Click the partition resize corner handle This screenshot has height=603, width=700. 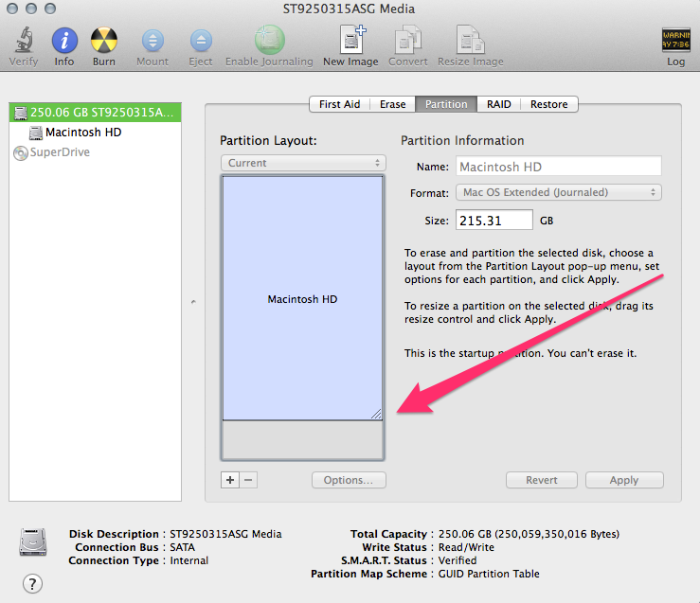pyautogui.click(x=376, y=414)
